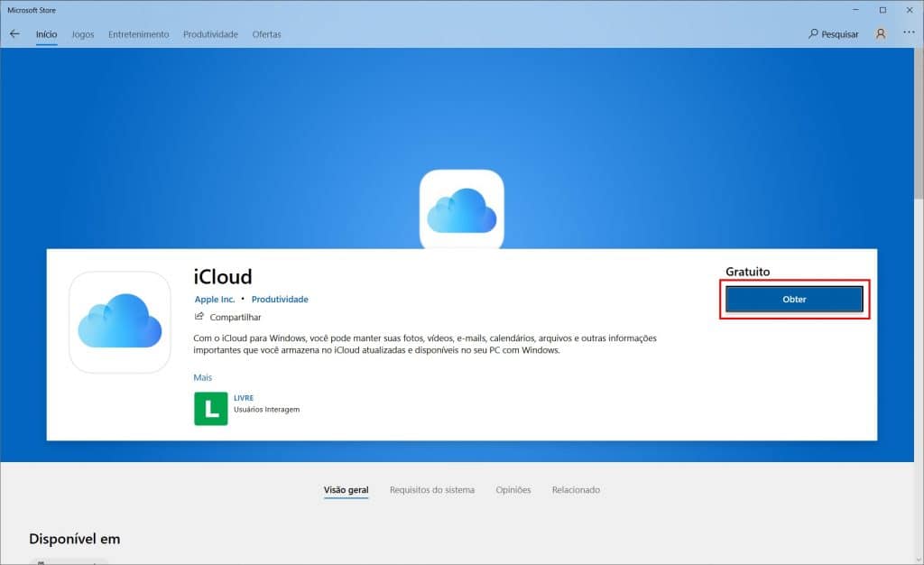Select Requisitos do sistema tab
924x565 pixels.
pos(432,489)
